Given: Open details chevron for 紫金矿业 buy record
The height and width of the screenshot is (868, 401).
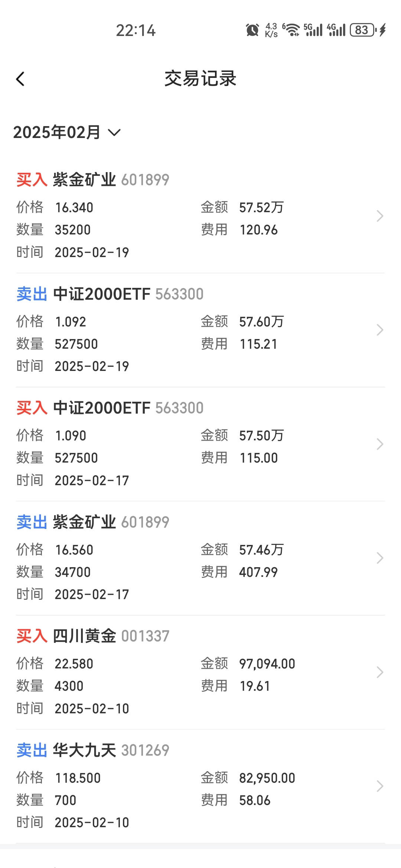Looking at the screenshot, I should [x=379, y=216].
